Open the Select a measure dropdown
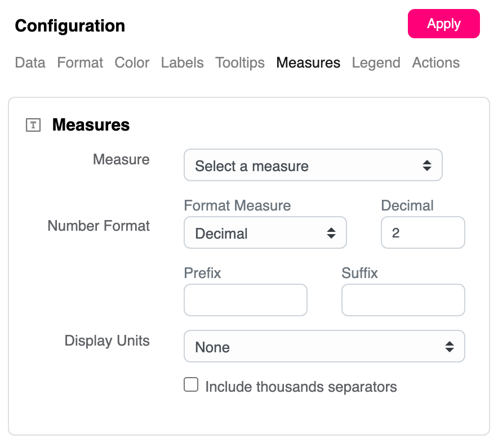This screenshot has height=448, width=498. click(313, 165)
